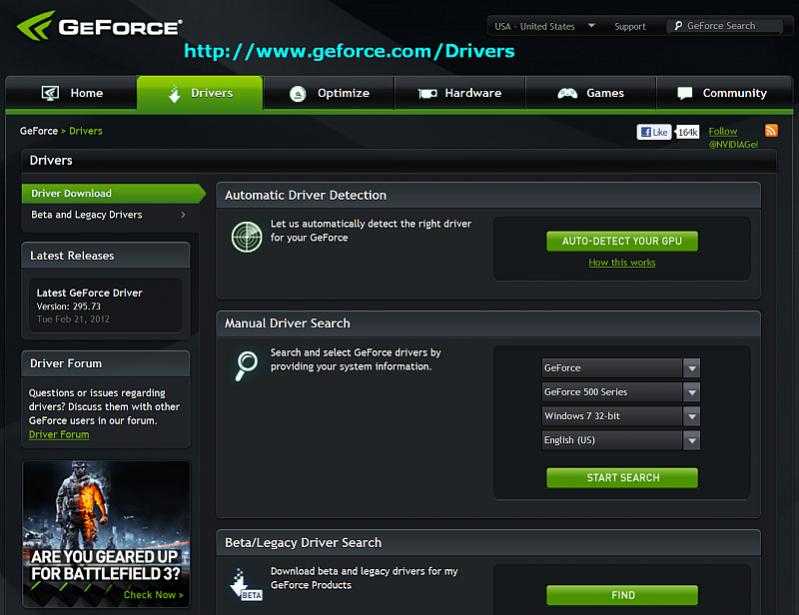Expand the Beta and Legacy Drivers chevron
Screen dimensions: 799x615
(x=183, y=215)
